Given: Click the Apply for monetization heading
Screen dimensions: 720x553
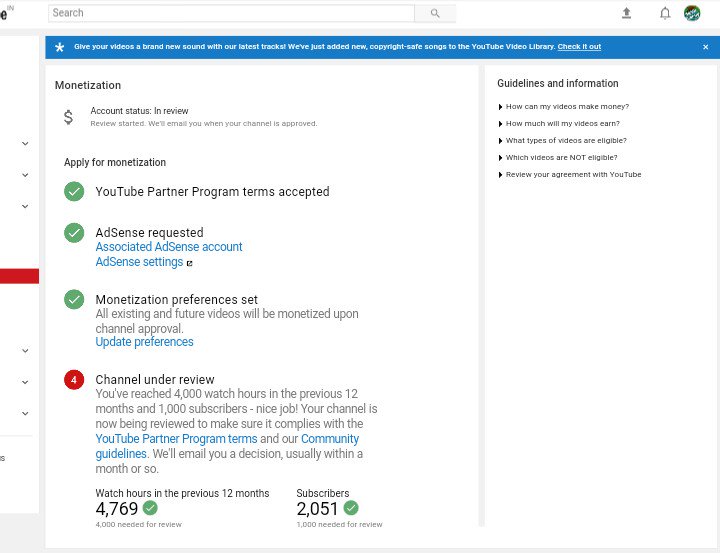Looking at the screenshot, I should point(115,163).
